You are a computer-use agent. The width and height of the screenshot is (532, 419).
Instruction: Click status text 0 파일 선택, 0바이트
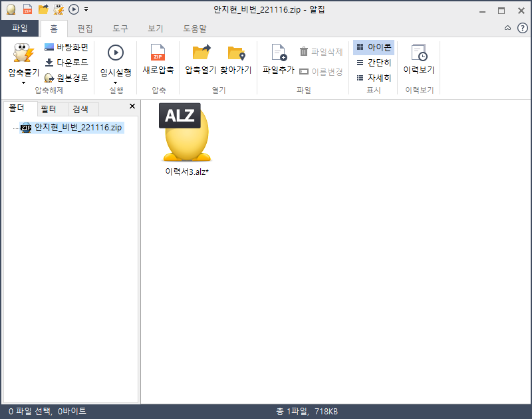coord(47,411)
